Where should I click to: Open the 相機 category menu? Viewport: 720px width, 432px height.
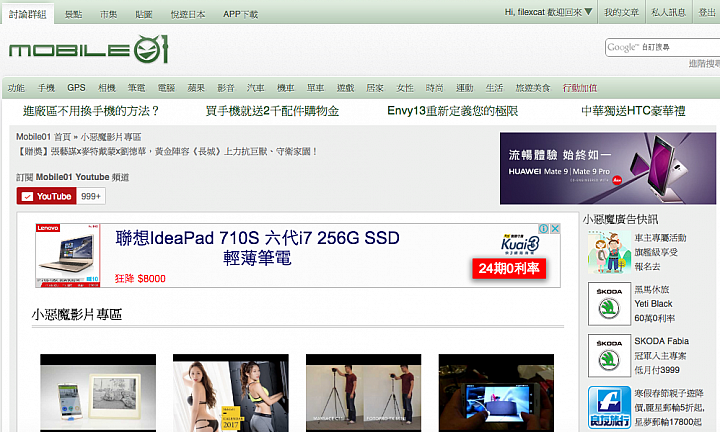tap(107, 88)
